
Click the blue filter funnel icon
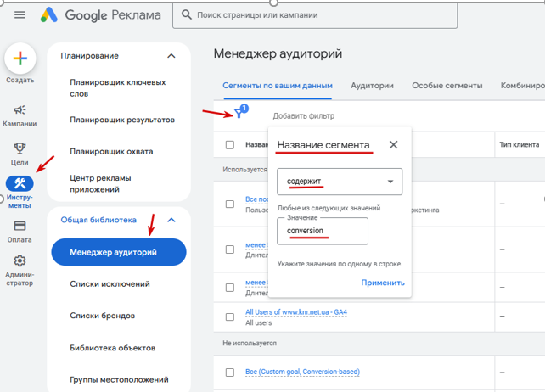tap(239, 114)
